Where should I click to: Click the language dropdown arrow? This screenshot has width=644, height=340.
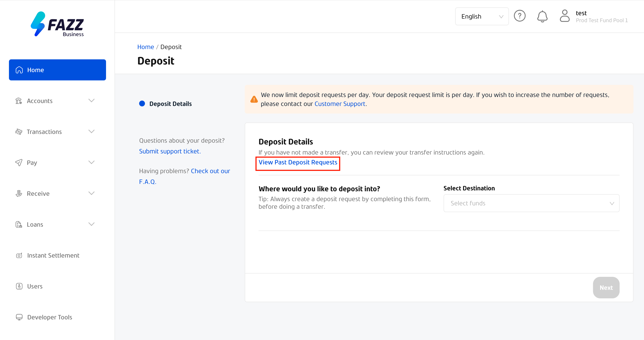501,17
